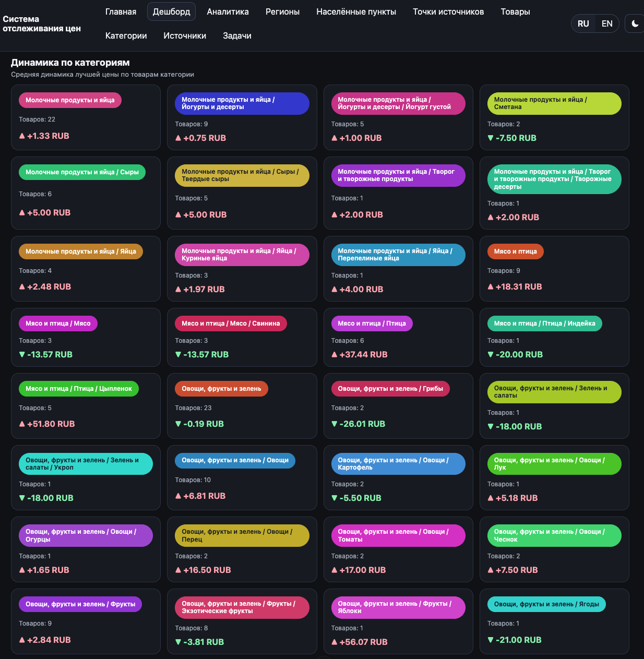Toggle dark mode moon icon
Image resolution: width=644 pixels, height=659 pixels.
coord(635,23)
